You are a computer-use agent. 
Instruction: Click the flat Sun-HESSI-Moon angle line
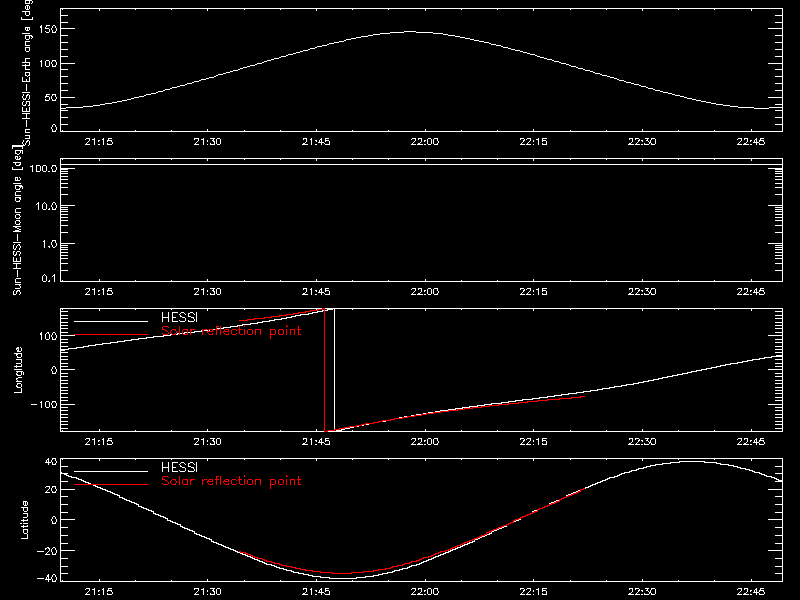pyautogui.click(x=421, y=165)
